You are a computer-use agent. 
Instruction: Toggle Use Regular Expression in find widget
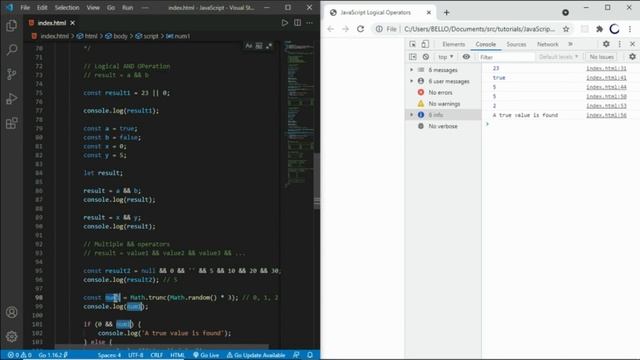pos(269,46)
